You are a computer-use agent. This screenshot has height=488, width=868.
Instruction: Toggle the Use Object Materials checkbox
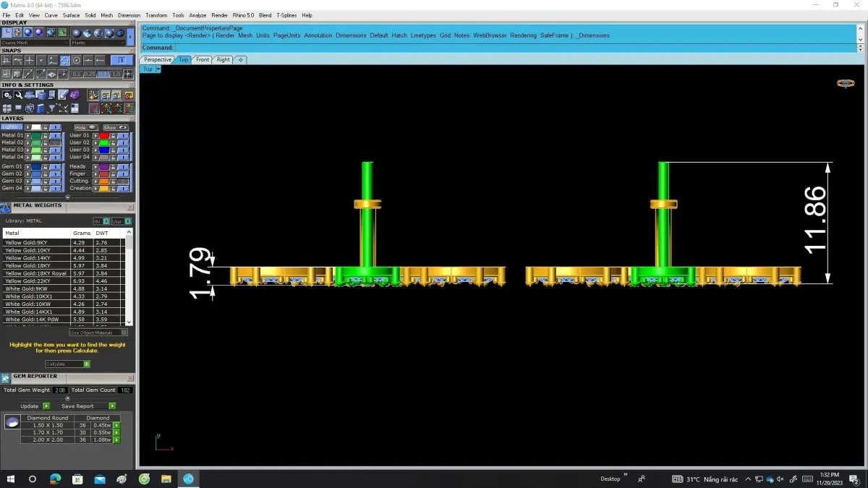pos(124,333)
